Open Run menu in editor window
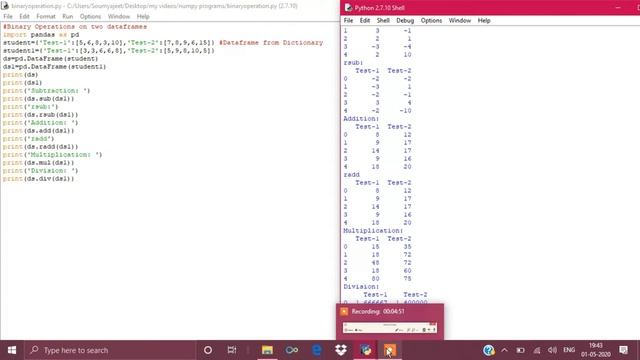Screen dimensions: 640x360 tap(67, 16)
